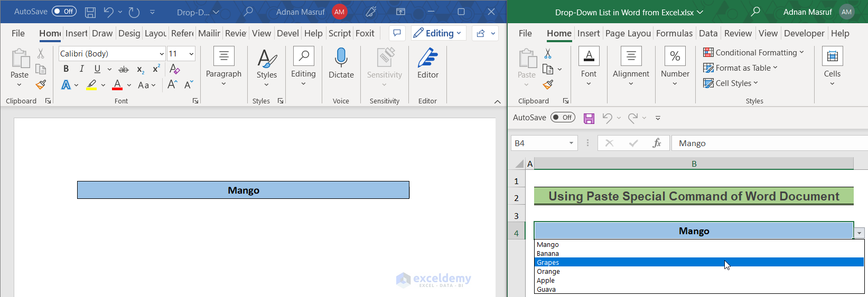Apply Underline formatting in Word
The width and height of the screenshot is (868, 297).
click(97, 69)
